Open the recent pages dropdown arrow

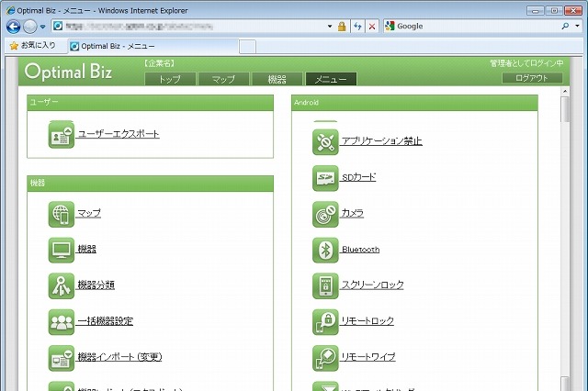click(43, 27)
